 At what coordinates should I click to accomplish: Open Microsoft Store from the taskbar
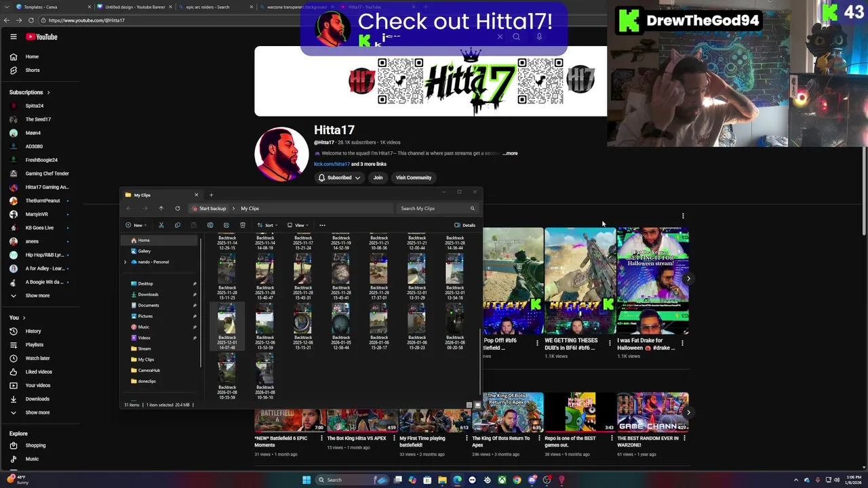click(427, 480)
